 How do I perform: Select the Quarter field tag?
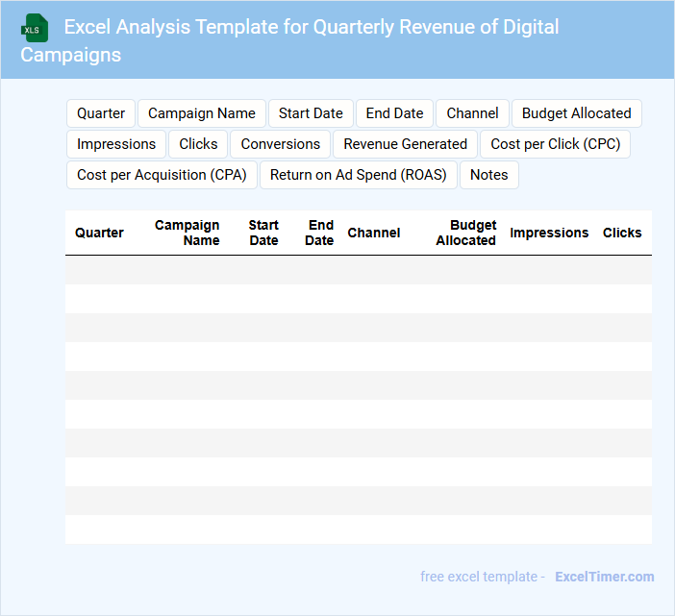(x=101, y=113)
